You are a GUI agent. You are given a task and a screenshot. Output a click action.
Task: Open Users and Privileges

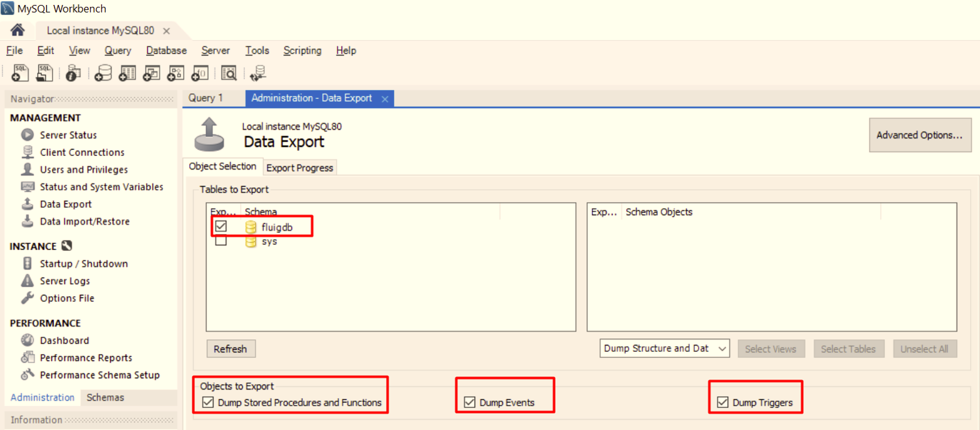(x=83, y=170)
